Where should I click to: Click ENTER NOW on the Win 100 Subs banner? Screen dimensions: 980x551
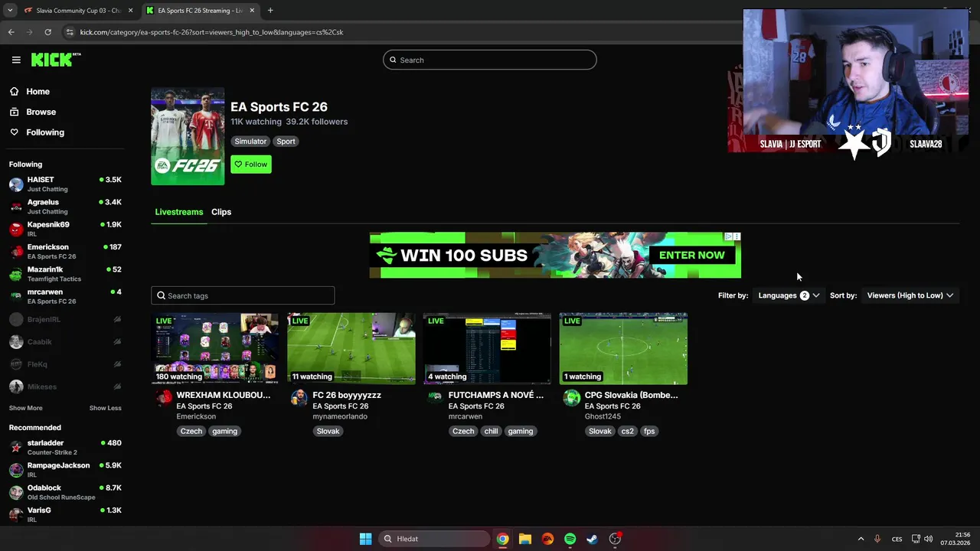(x=691, y=255)
